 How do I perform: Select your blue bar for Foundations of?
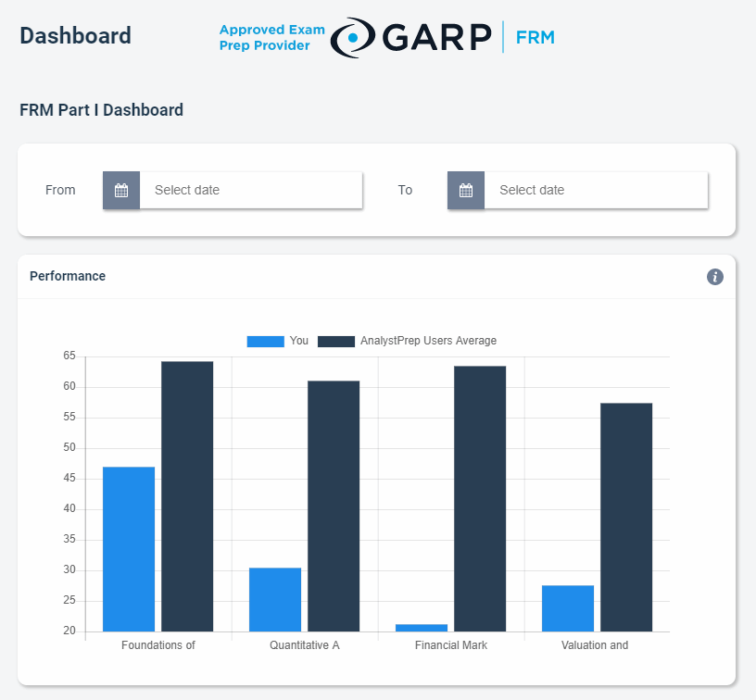[129, 549]
